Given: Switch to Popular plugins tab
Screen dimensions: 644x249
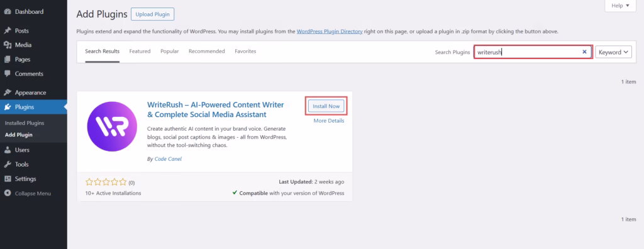Looking at the screenshot, I should coord(170,52).
